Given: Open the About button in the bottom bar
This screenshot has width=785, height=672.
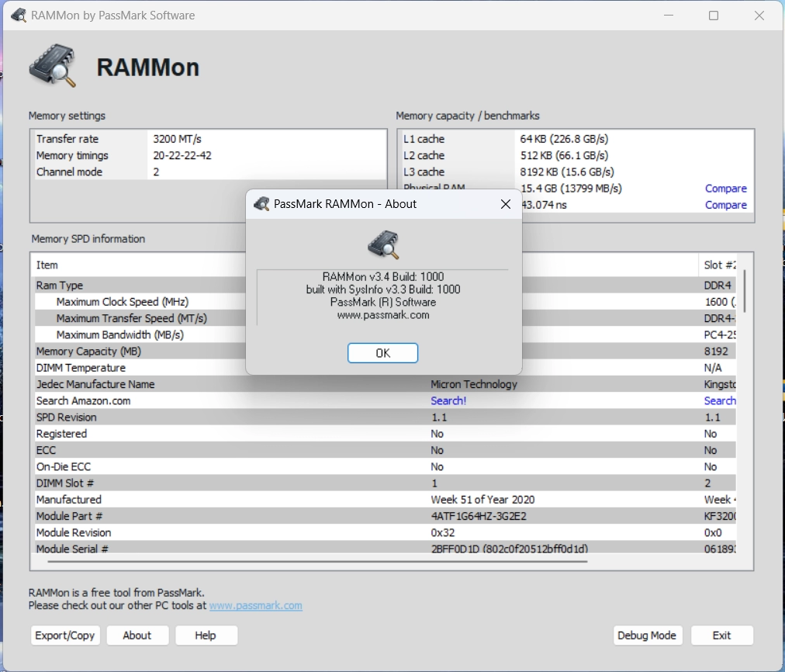Looking at the screenshot, I should pos(137,636).
